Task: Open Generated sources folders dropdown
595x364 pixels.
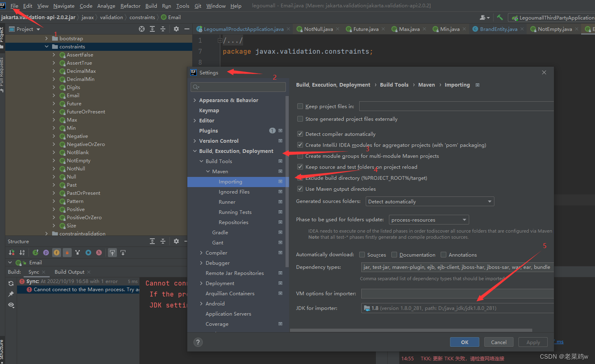Action: coord(430,201)
